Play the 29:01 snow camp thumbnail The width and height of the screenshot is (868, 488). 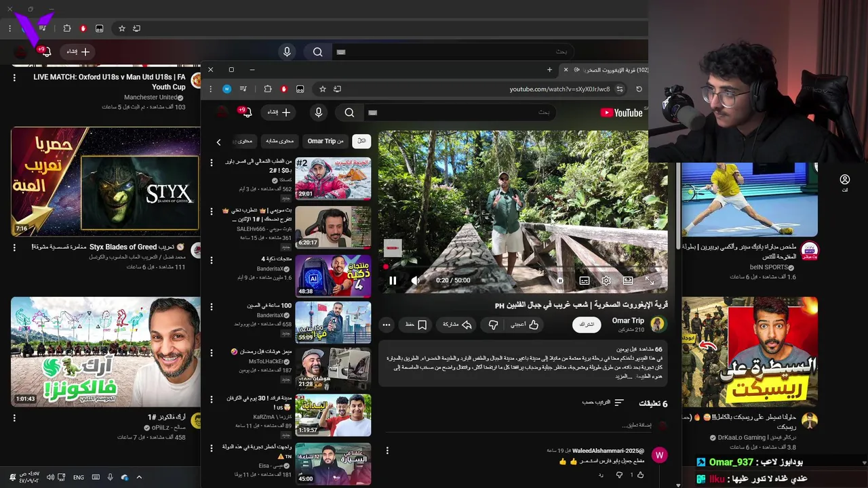[333, 179]
